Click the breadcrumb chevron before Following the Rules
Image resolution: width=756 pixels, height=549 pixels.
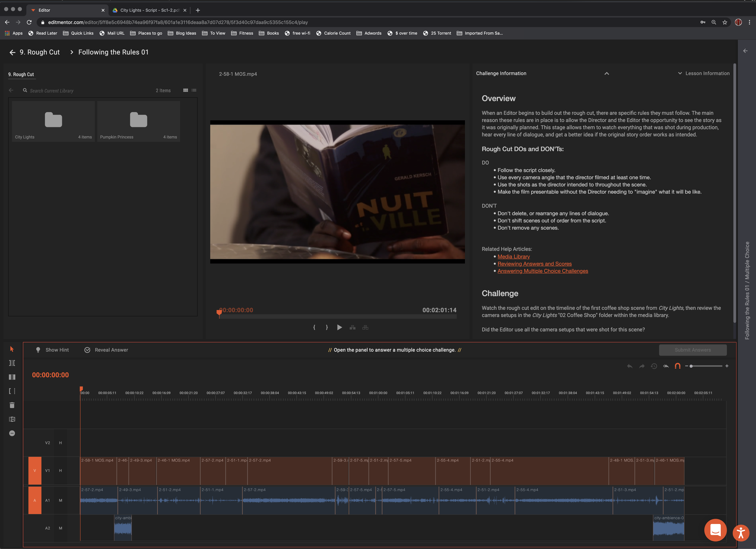(x=71, y=52)
